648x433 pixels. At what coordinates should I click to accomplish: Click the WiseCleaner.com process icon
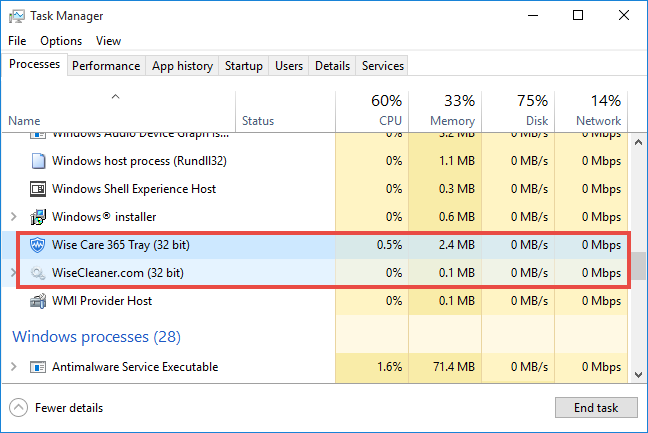(x=39, y=273)
